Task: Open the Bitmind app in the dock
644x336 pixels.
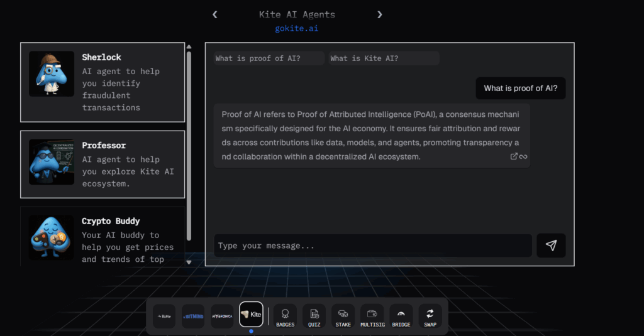Action: pos(193,316)
